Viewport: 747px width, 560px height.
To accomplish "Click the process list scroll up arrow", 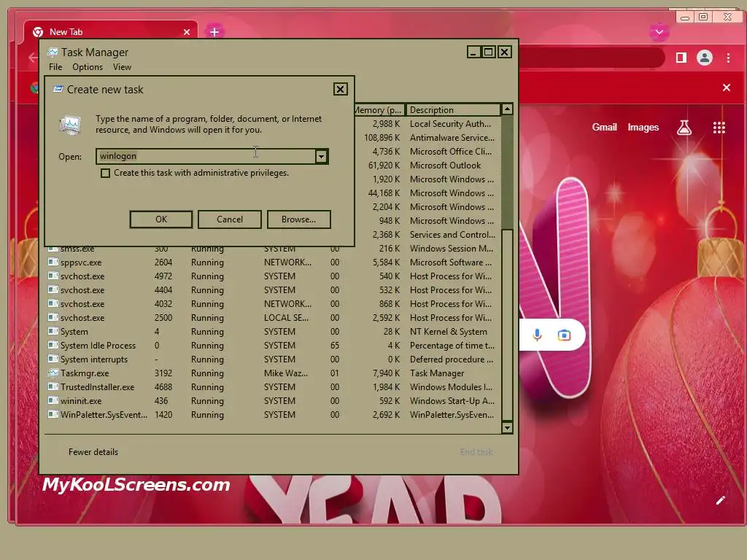I will [508, 109].
